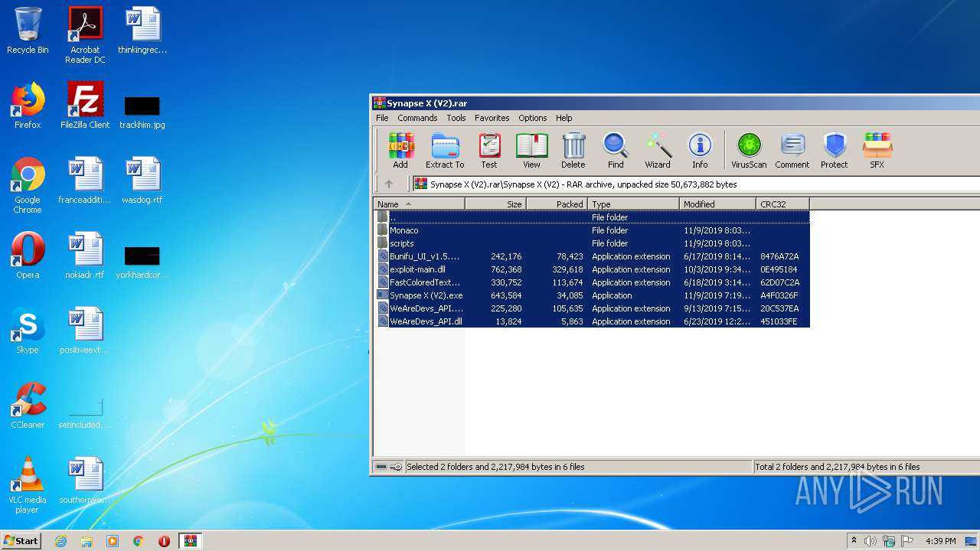Sort by CRC32 column header
Screen dimensions: 980x551
[782, 204]
